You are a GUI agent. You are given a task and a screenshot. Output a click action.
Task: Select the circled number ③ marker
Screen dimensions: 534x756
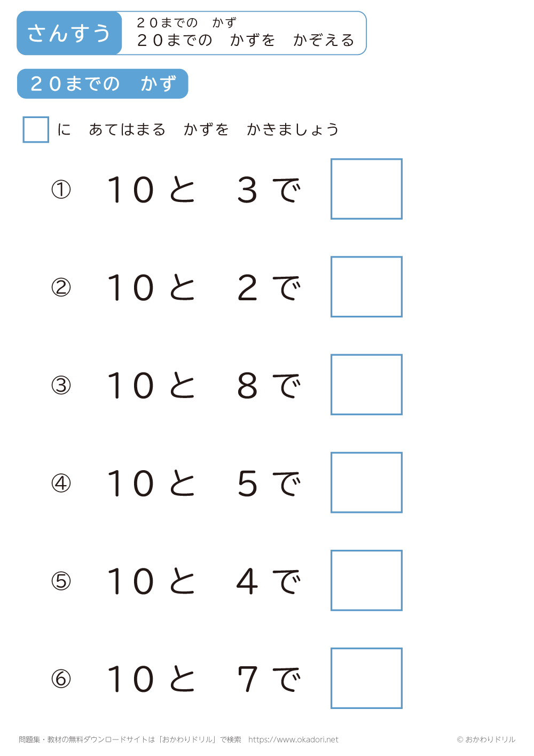61,385
